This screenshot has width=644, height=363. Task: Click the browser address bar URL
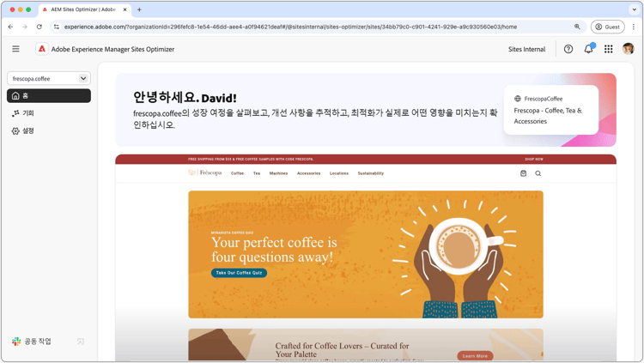pyautogui.click(x=290, y=27)
